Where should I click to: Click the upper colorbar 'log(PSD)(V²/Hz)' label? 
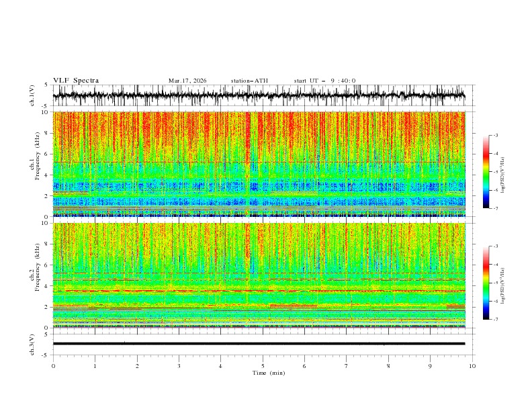pos(503,175)
